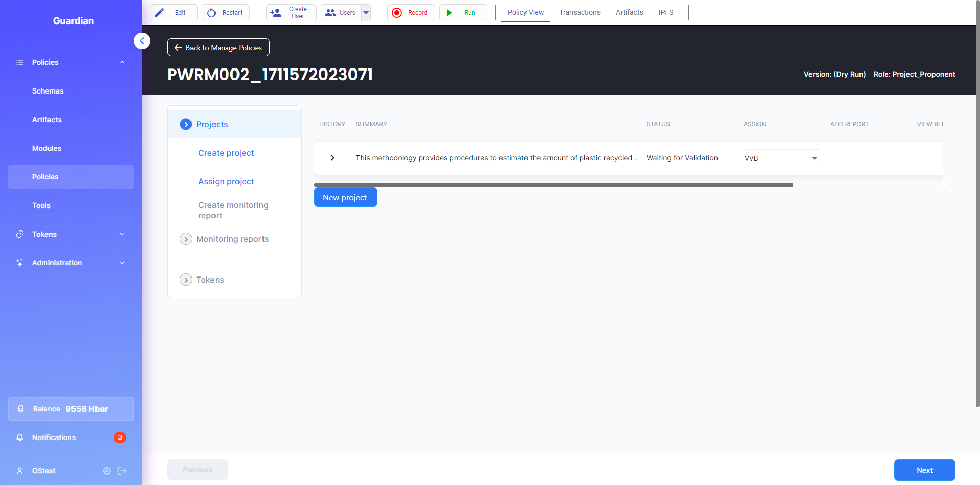
Task: Expand the project row history chevron
Action: (x=332, y=158)
